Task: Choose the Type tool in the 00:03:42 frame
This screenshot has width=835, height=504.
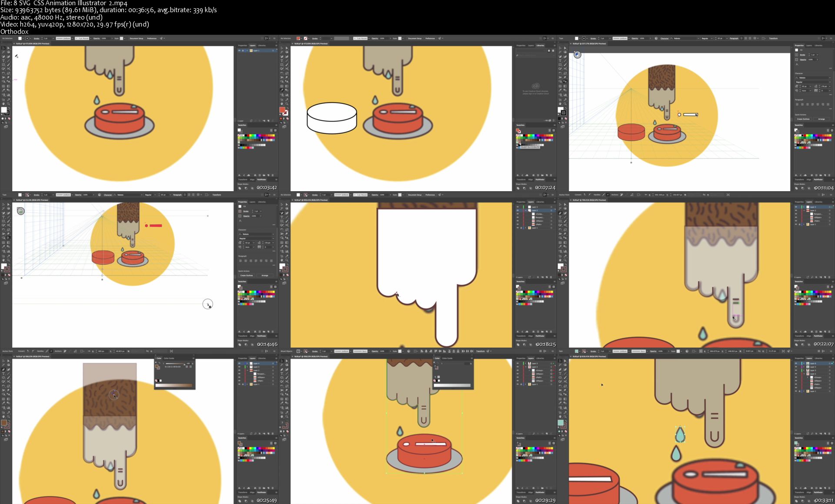Action: click(x=3, y=61)
